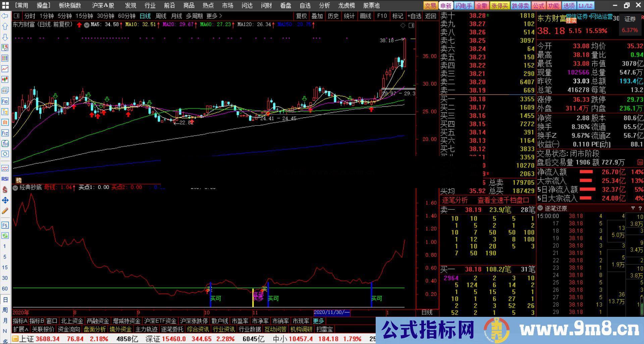This screenshot has height=344, width=644.
Task: Open 更多 indicator tabs at bottom
Action: tap(318, 321)
